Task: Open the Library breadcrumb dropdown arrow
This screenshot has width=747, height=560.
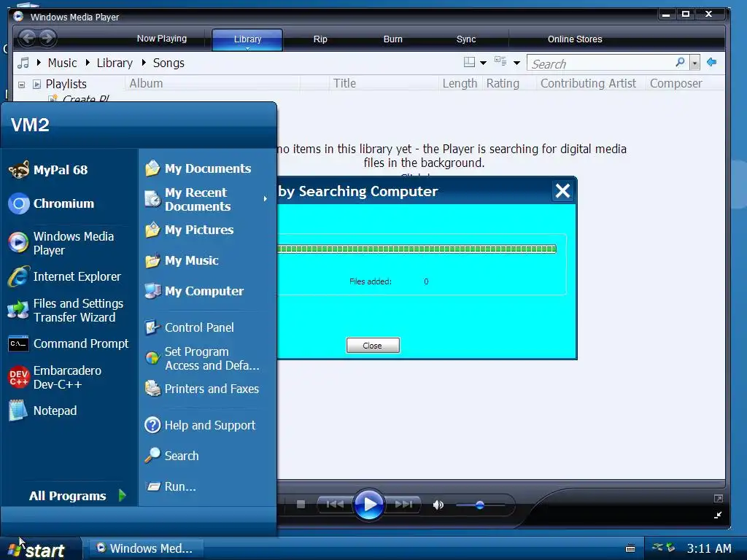Action: click(88, 63)
